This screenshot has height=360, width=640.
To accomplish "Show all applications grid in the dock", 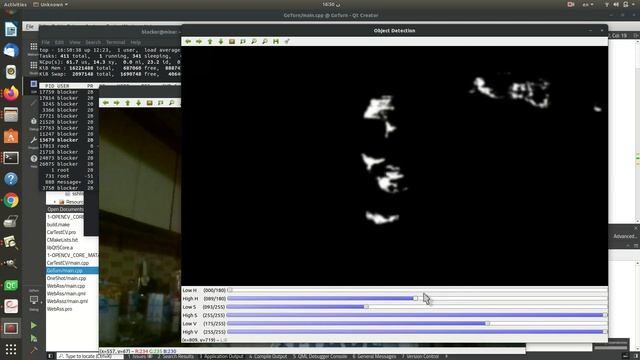I will pos(11,349).
